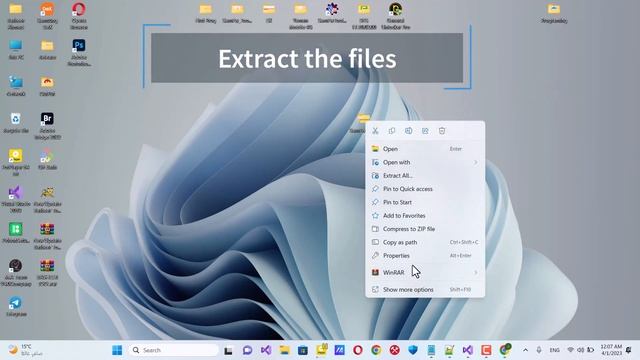Click Show more options
Viewport: 640px width, 360px height.
[425, 290]
